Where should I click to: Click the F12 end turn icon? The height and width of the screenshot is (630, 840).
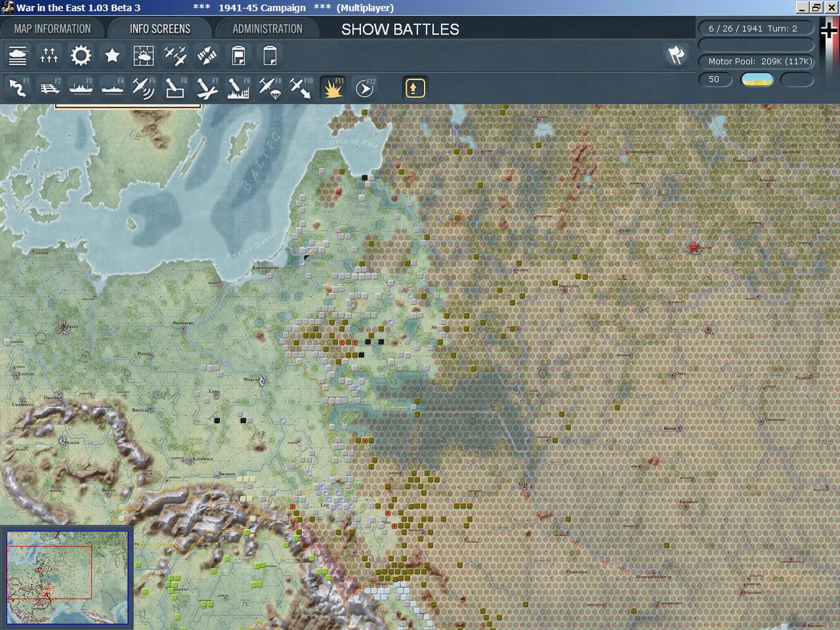pyautogui.click(x=364, y=88)
